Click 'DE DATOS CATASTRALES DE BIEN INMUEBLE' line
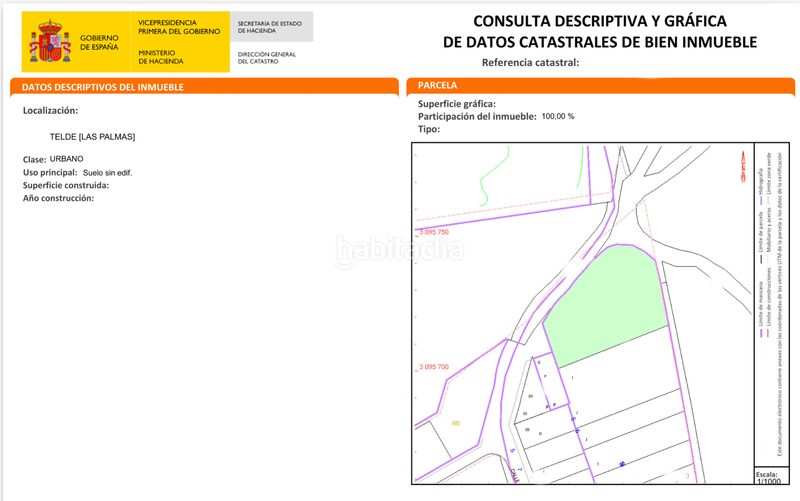 click(600, 42)
